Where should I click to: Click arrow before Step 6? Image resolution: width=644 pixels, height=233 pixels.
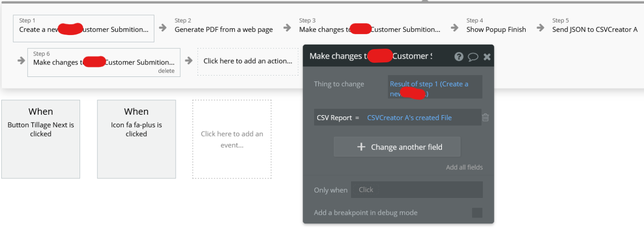21,60
